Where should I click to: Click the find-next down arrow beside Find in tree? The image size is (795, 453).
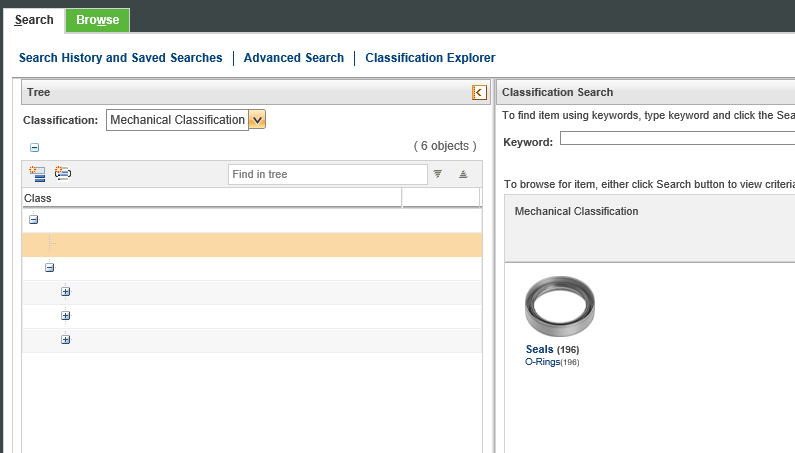(x=438, y=174)
